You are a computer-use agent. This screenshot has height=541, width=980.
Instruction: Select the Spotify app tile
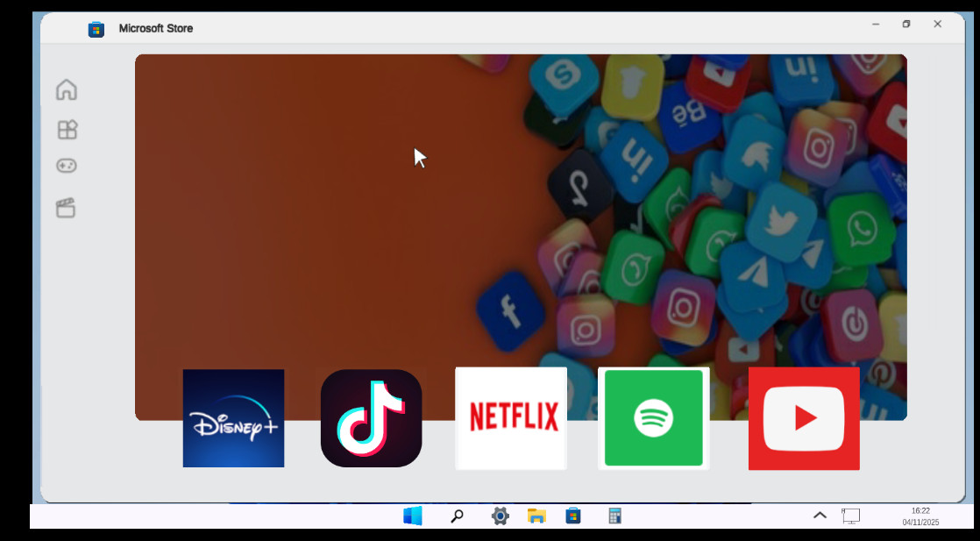(x=654, y=417)
